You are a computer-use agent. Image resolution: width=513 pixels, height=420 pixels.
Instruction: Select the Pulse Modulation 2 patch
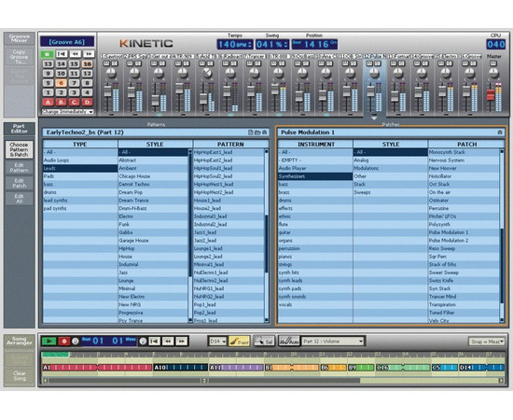464,241
